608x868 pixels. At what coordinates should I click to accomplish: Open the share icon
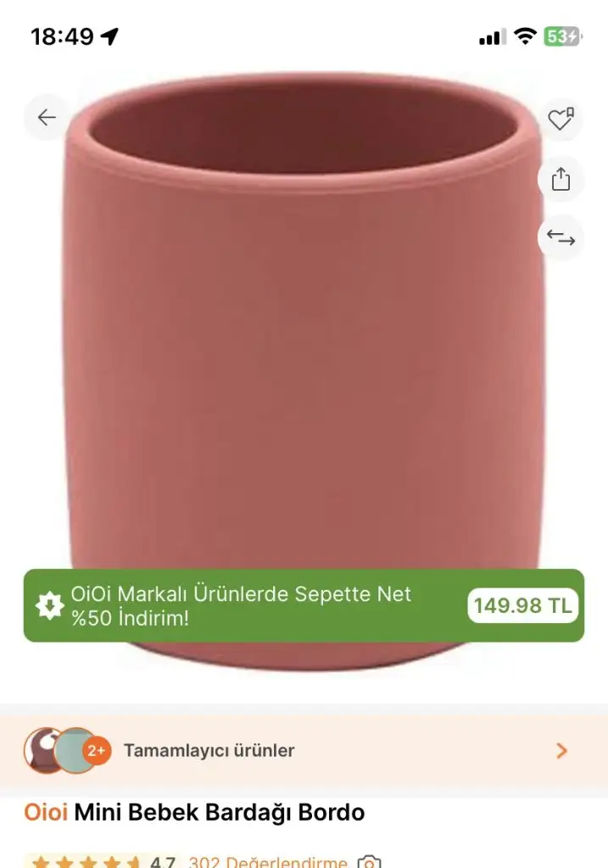point(561,179)
